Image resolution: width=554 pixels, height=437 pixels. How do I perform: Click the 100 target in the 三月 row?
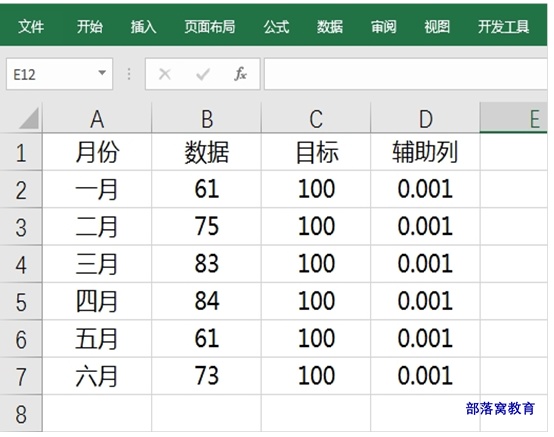[x=316, y=264]
